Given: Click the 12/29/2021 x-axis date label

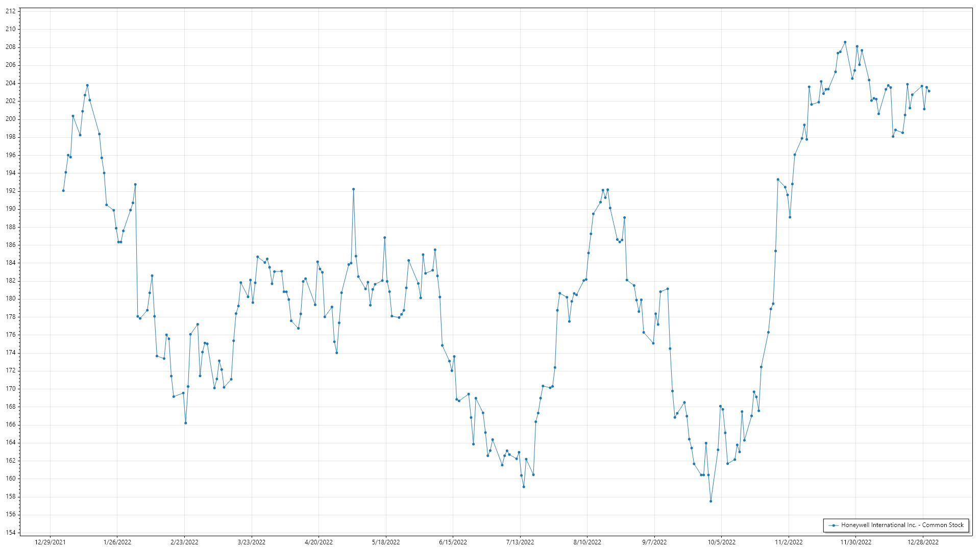Looking at the screenshot, I should pyautogui.click(x=50, y=542).
